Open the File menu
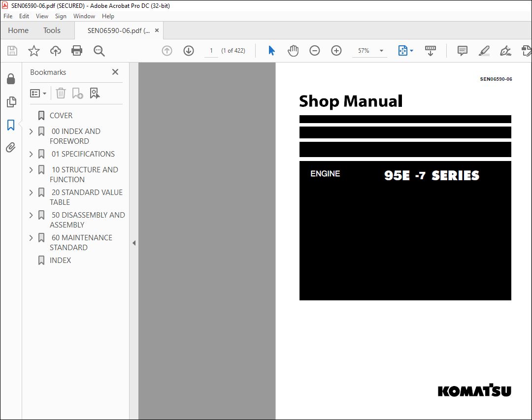The width and height of the screenshot is (532, 420). pyautogui.click(x=8, y=16)
